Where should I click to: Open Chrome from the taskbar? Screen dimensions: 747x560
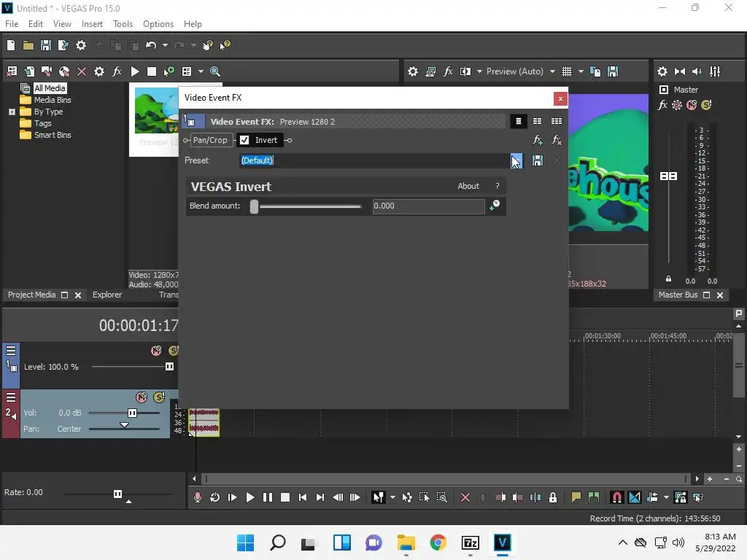point(438,542)
